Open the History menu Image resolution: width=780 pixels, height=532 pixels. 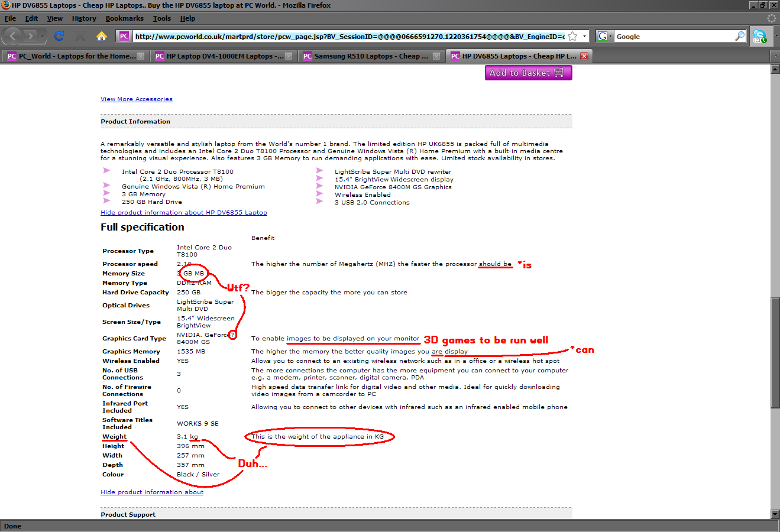[x=84, y=18]
